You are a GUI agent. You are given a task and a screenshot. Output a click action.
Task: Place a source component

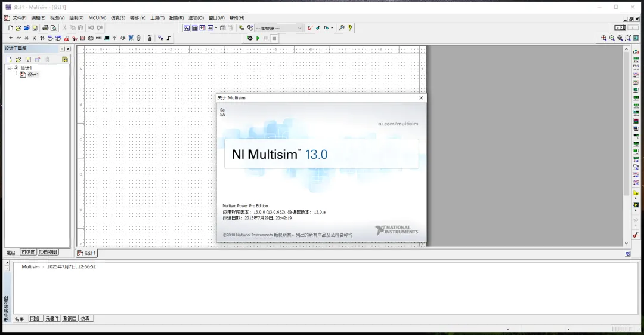tap(11, 38)
